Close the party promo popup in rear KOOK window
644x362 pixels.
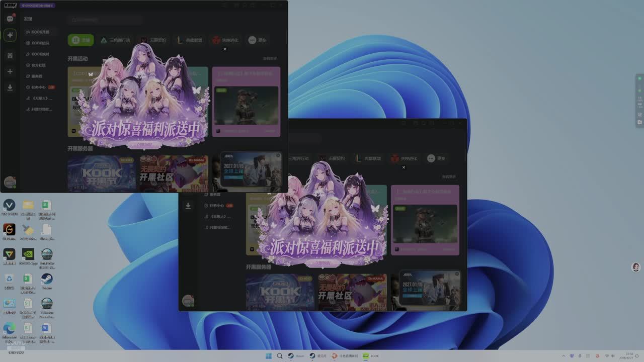tap(404, 167)
